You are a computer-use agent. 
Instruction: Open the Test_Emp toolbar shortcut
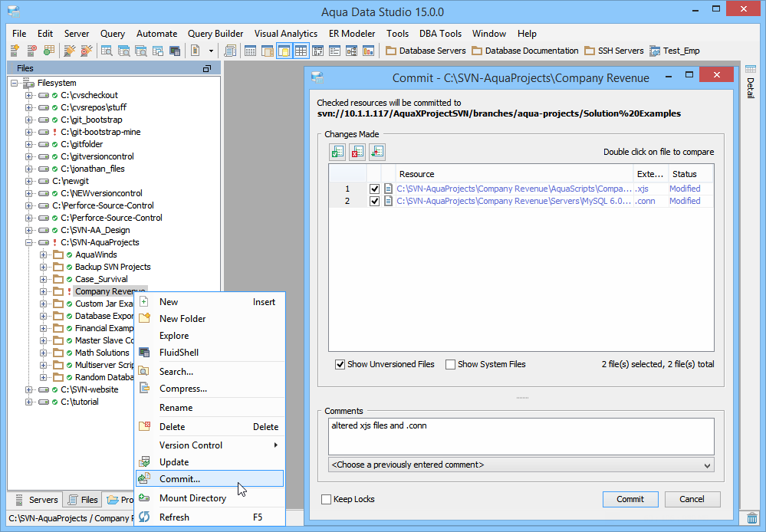tap(674, 51)
